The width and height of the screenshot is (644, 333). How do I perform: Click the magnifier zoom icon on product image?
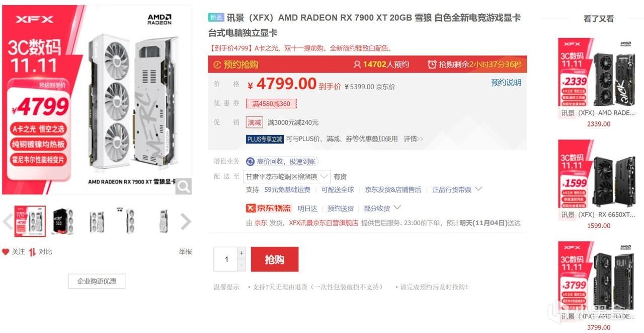tap(184, 186)
